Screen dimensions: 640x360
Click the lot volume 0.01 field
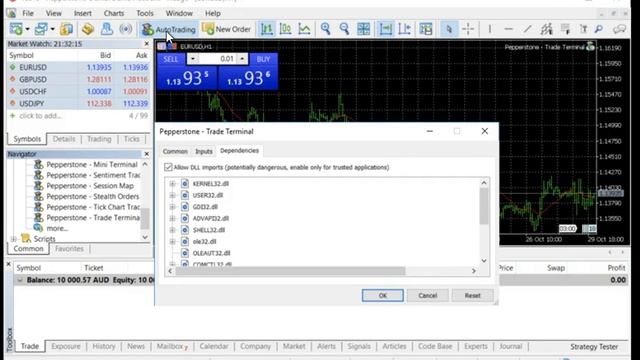[217, 59]
